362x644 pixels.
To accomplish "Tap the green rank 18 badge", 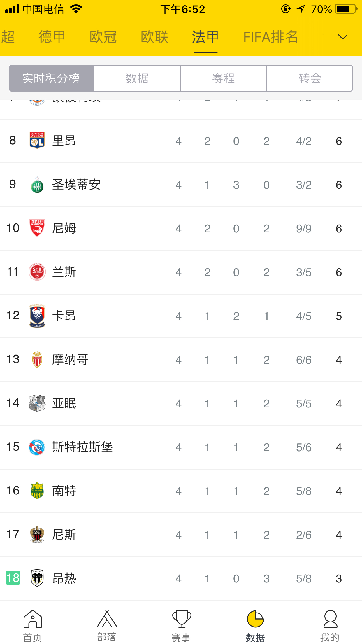I will [x=13, y=578].
